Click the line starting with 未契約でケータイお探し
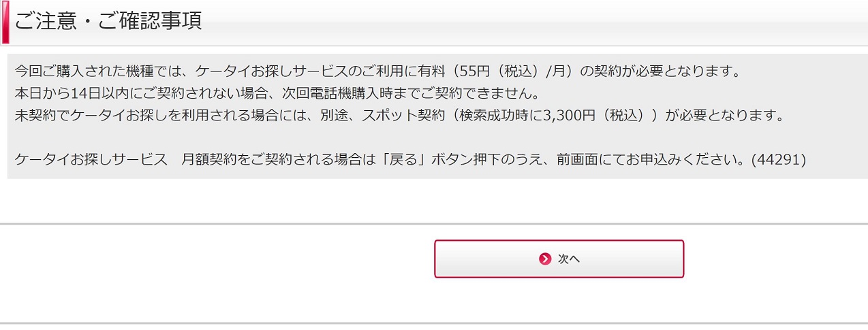868x330 pixels. pos(400,116)
